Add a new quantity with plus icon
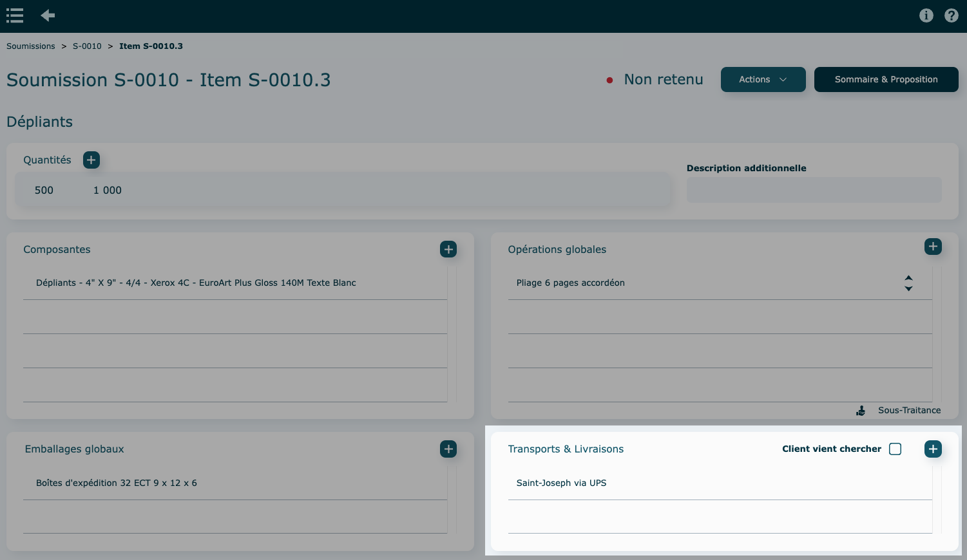The width and height of the screenshot is (967, 560). (x=91, y=160)
